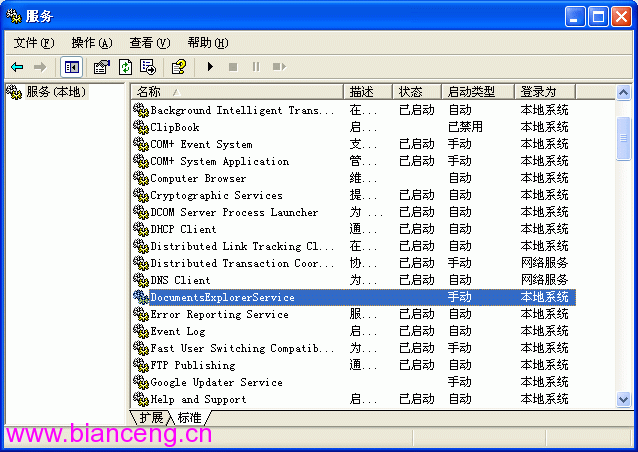This screenshot has width=638, height=452.
Task: Click the Fast User Switching gear icon
Action: [x=141, y=349]
